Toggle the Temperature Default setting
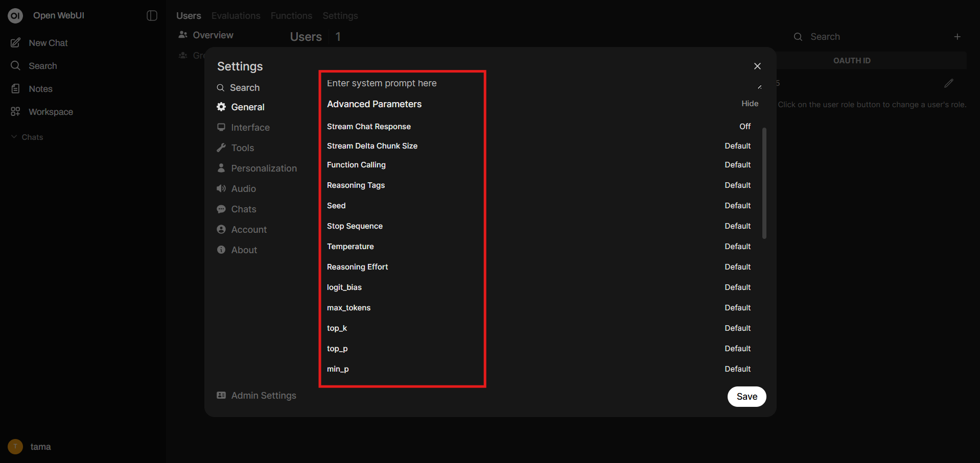Image resolution: width=980 pixels, height=463 pixels. coord(737,246)
